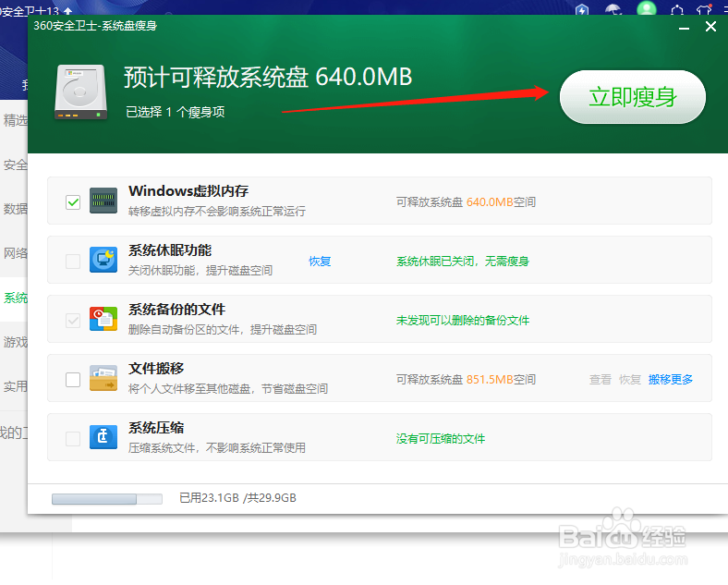
Task: Minimize the 系统盘瘦身 window
Action: 684,28
